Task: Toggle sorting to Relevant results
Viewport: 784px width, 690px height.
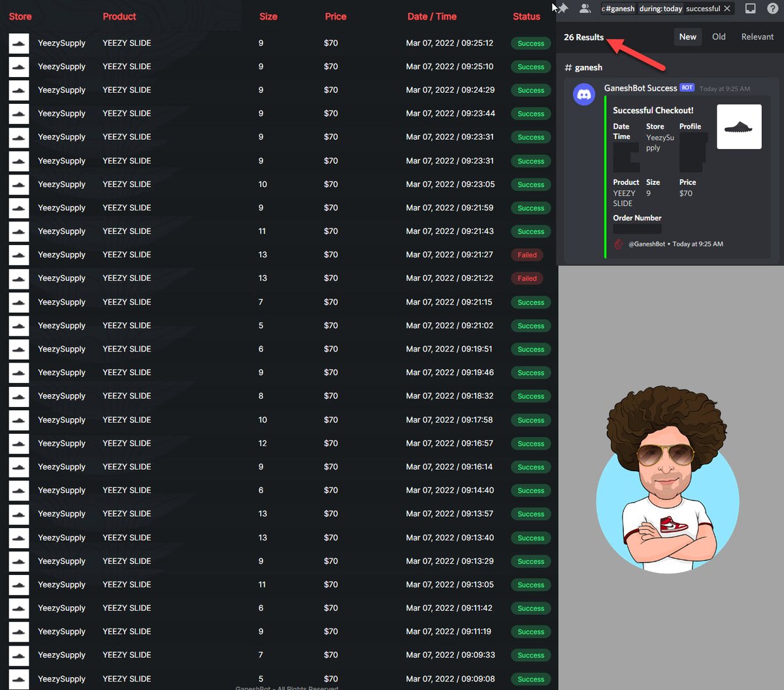Action: pyautogui.click(x=757, y=37)
